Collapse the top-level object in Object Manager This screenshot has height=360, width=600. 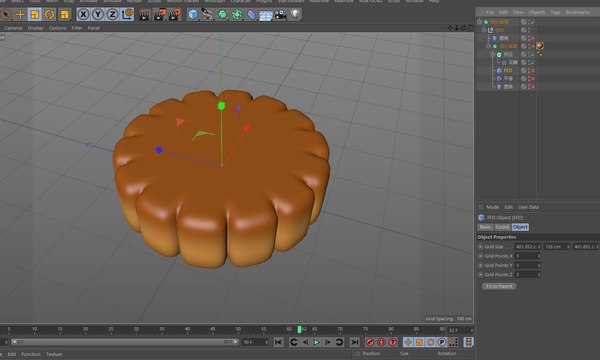pyautogui.click(x=479, y=22)
